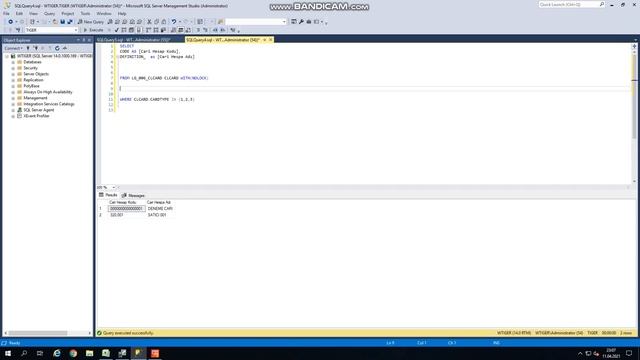Open the Window menu
Image resolution: width=640 pixels, height=360 pixels.
click(x=104, y=13)
